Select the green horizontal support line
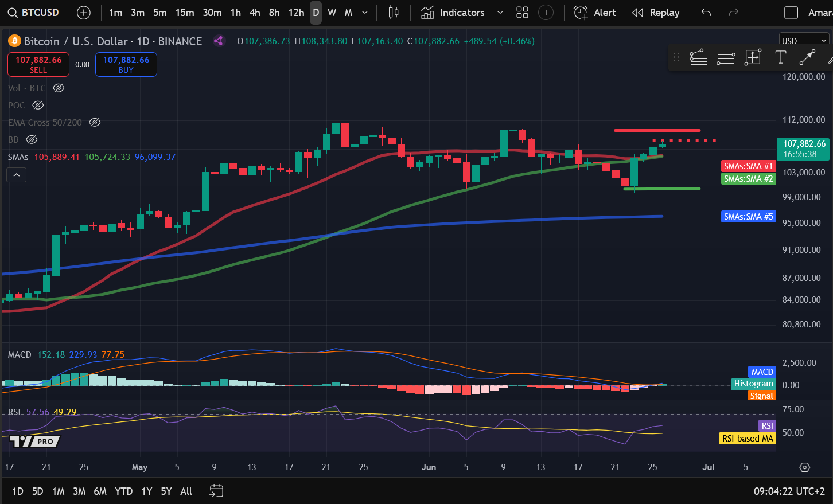Viewport: 833px width, 504px height. pos(662,189)
